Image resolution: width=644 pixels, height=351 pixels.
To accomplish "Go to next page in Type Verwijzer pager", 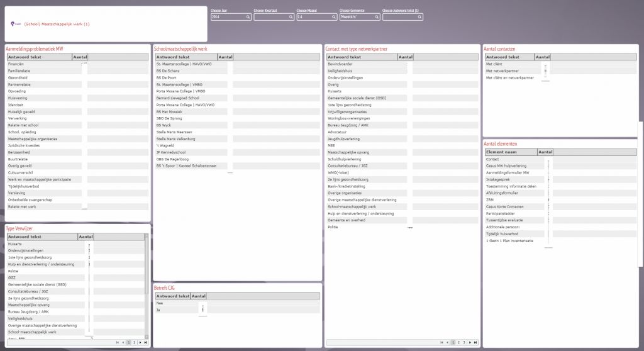I will (x=140, y=342).
